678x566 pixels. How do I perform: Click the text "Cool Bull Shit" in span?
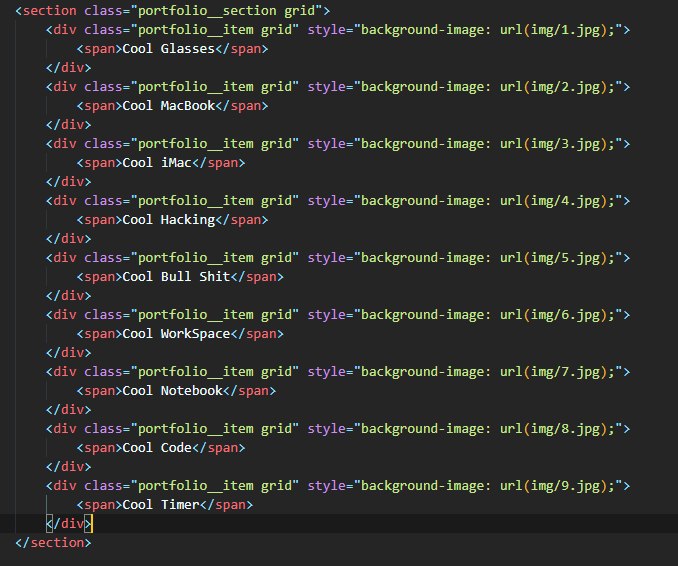(176, 277)
